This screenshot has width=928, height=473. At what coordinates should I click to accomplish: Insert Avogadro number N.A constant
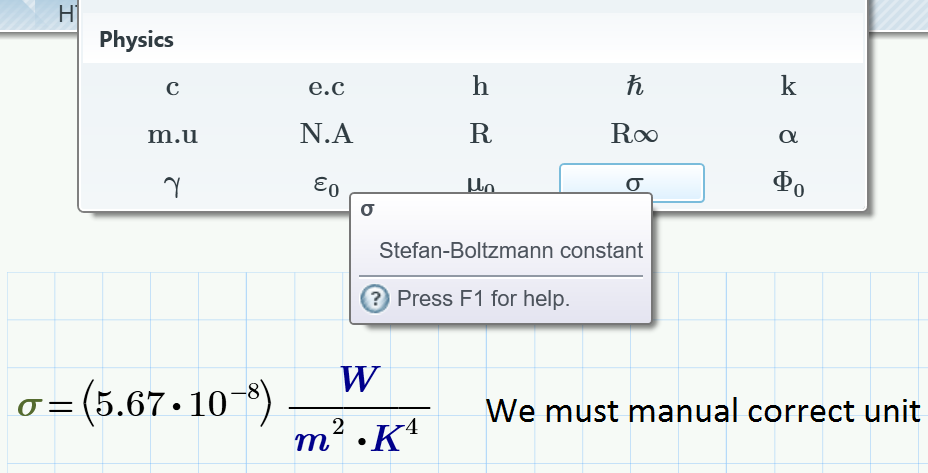point(326,134)
